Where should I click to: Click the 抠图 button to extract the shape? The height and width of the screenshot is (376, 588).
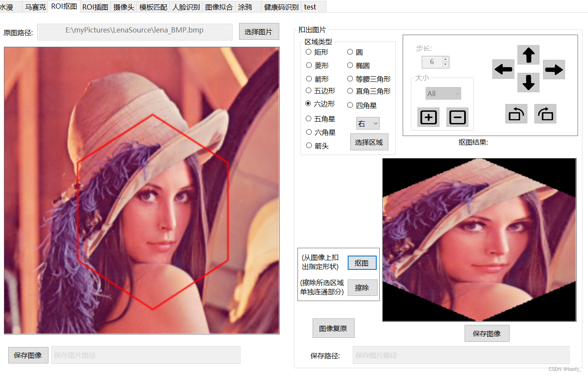point(362,263)
